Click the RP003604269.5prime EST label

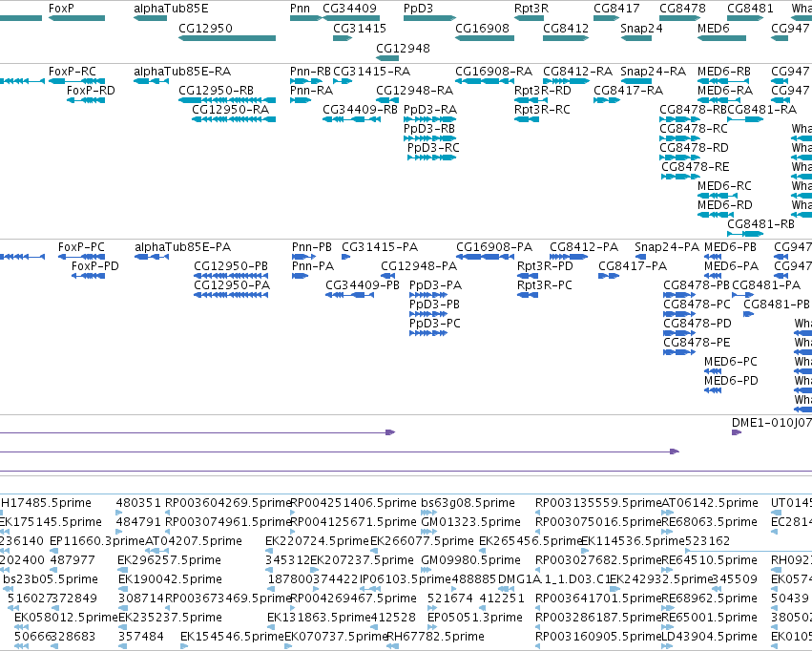point(228,502)
